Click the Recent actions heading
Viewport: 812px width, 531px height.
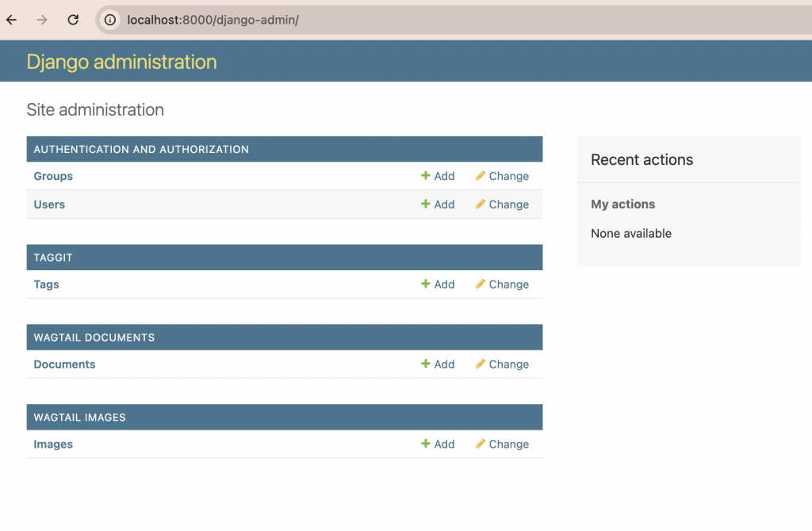coord(642,160)
